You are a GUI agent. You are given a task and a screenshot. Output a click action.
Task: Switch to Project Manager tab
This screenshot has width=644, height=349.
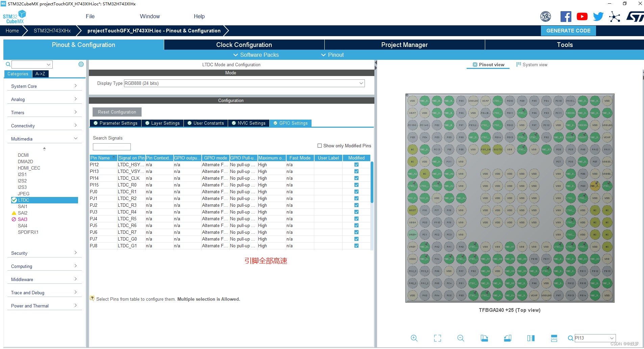[404, 45]
